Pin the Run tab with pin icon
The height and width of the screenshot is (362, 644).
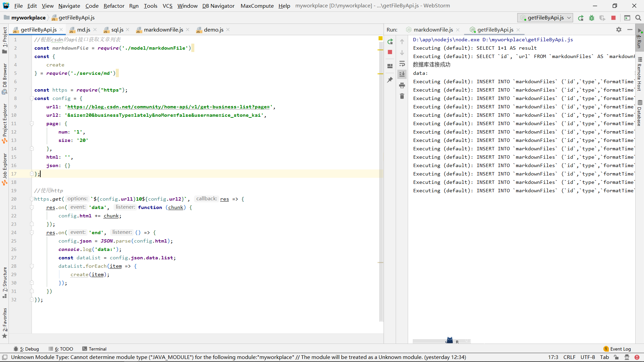(x=390, y=80)
